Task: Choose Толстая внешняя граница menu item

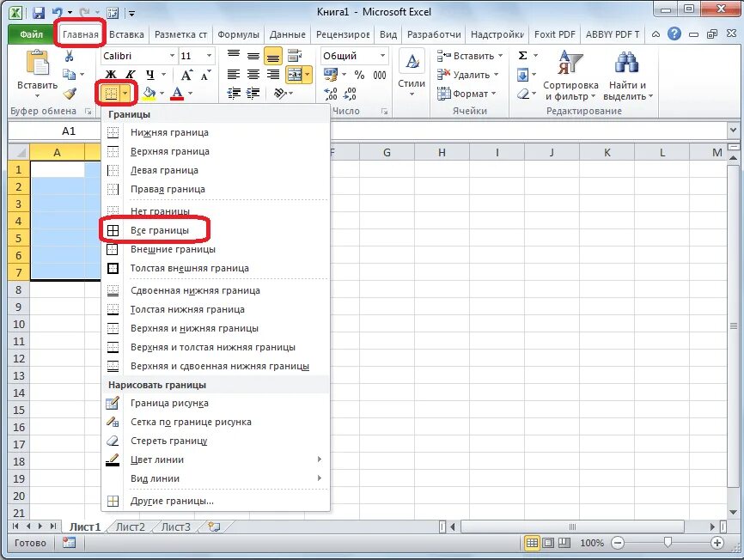Action: [x=216, y=268]
